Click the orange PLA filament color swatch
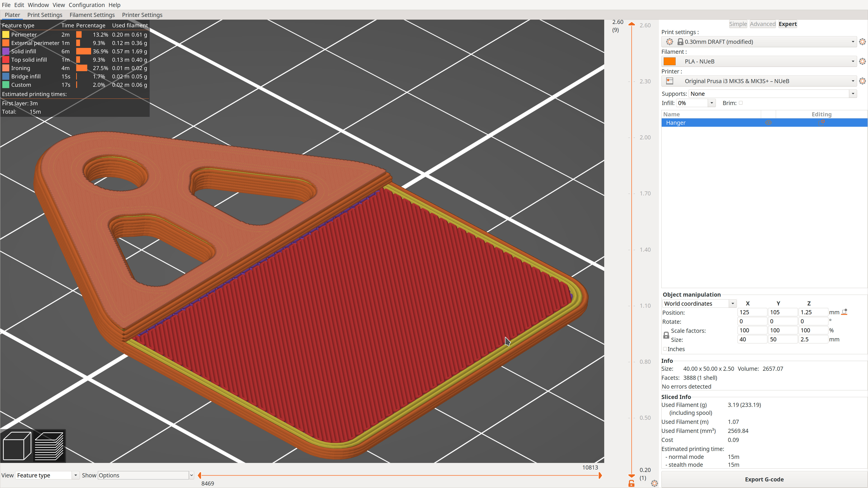Screen dimensions: 868x488 pyautogui.click(x=669, y=61)
